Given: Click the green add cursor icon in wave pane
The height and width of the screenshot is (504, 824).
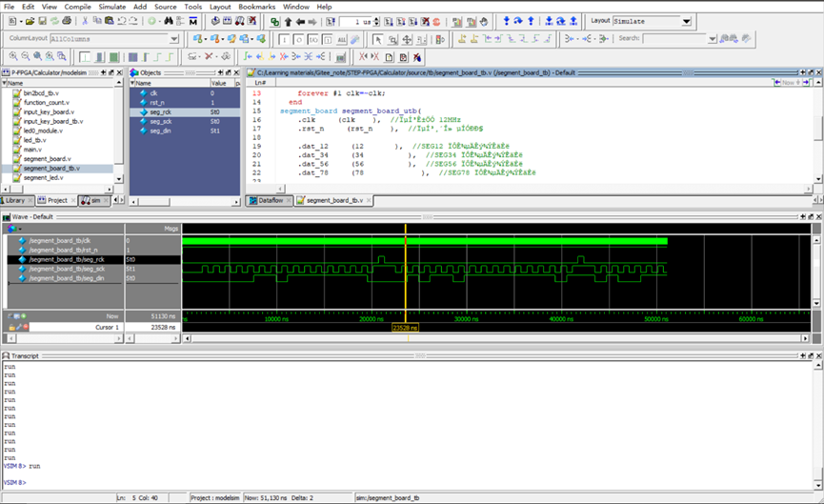Looking at the screenshot, I should (24, 316).
